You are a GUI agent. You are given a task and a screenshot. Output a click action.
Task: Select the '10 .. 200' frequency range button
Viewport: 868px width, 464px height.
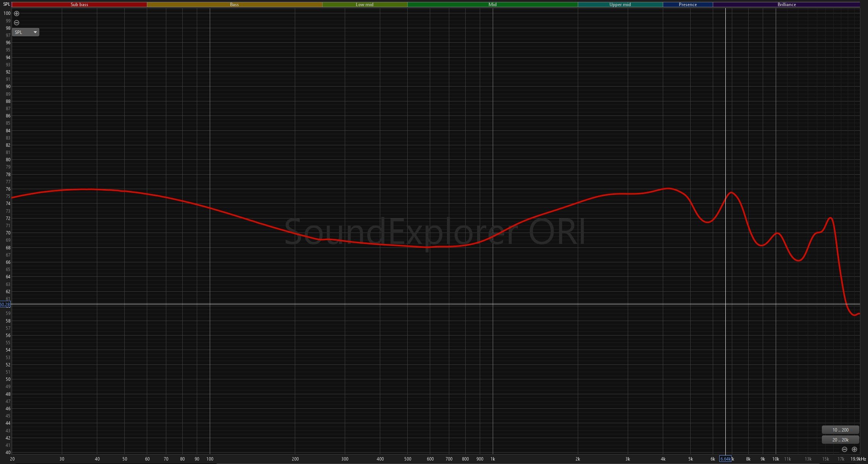(840, 430)
